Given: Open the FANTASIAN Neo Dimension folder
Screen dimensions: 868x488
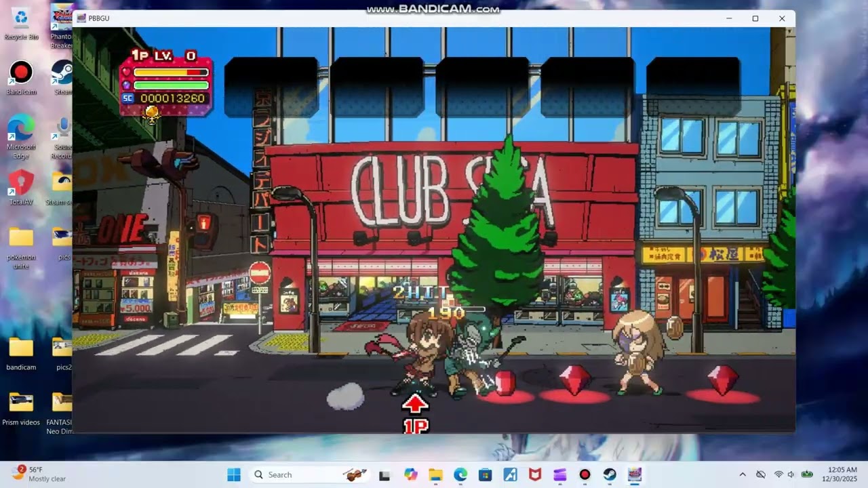Looking at the screenshot, I should pos(60,412).
